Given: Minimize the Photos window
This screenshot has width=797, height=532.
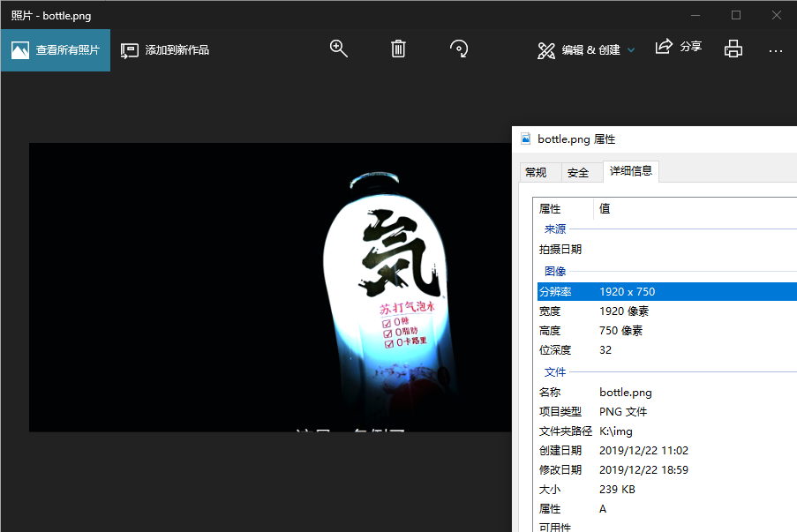Looking at the screenshot, I should coord(695,15).
